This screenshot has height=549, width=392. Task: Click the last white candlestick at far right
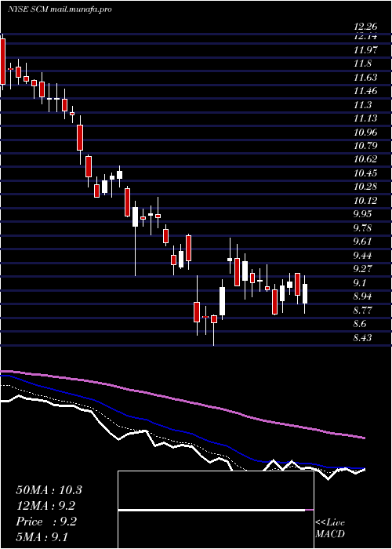point(304,293)
